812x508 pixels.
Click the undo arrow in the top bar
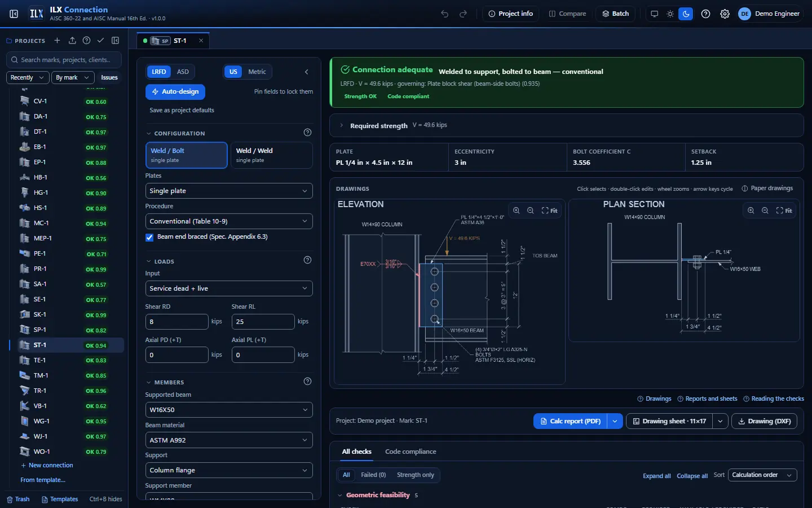pos(445,14)
